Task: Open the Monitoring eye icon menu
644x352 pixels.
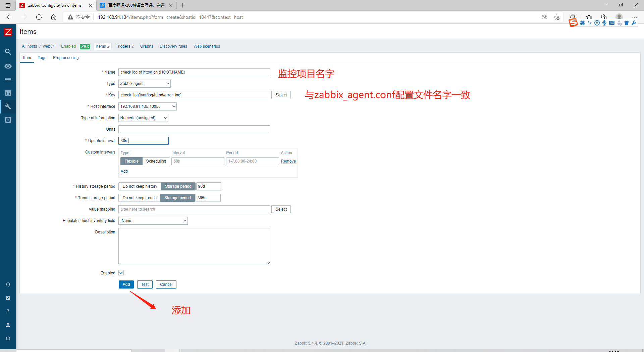Action: [x=8, y=66]
